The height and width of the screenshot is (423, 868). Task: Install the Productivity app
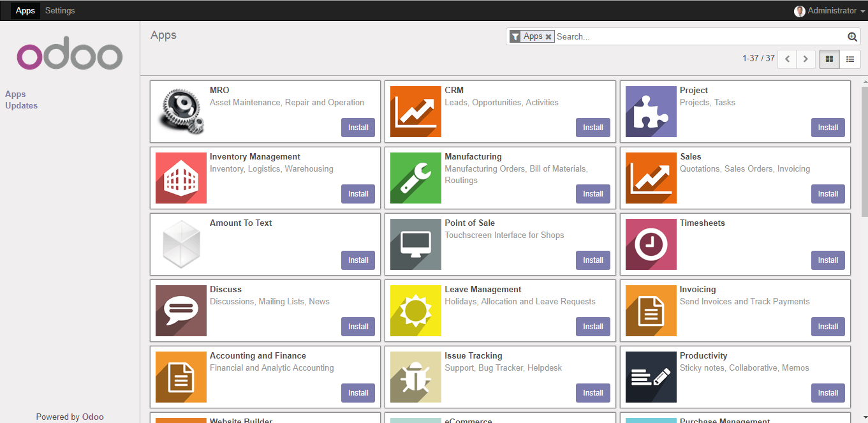click(828, 393)
